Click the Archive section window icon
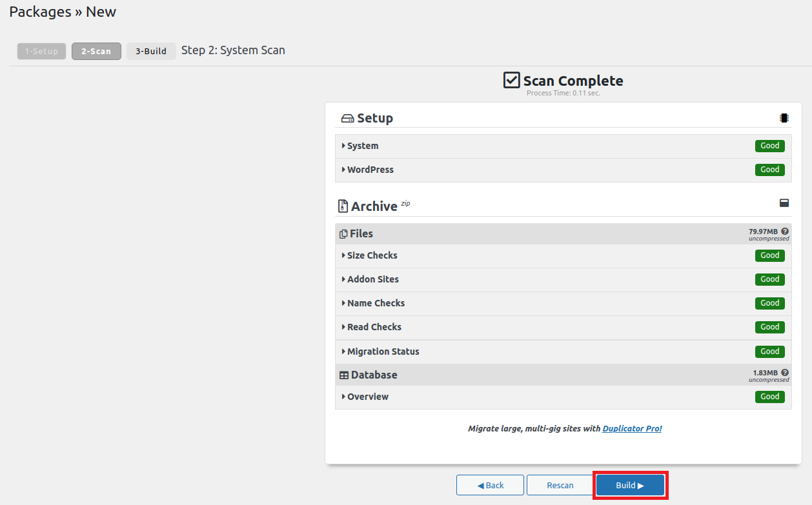Image resolution: width=812 pixels, height=505 pixels. tap(784, 203)
